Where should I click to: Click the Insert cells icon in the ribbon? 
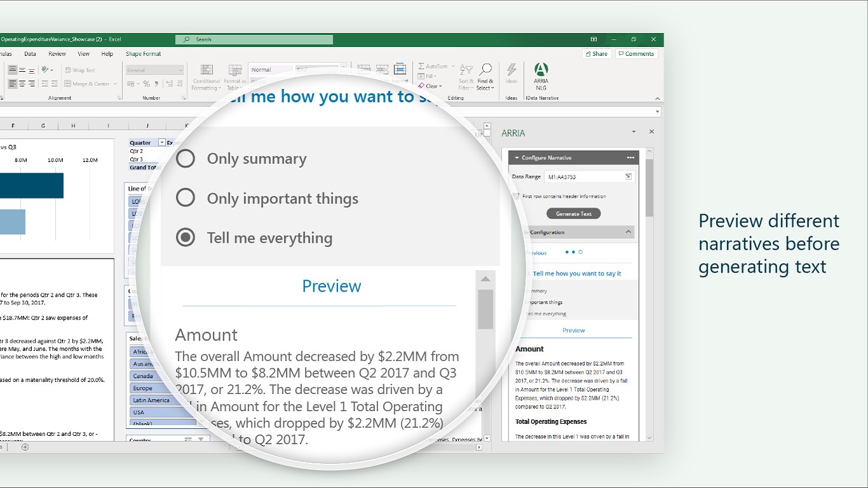[364, 69]
